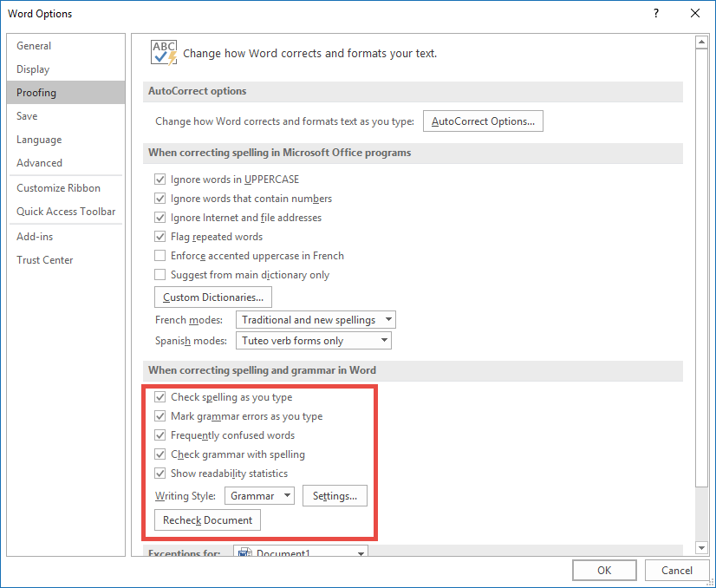
Task: Select the Advanced category
Action: [x=66, y=163]
